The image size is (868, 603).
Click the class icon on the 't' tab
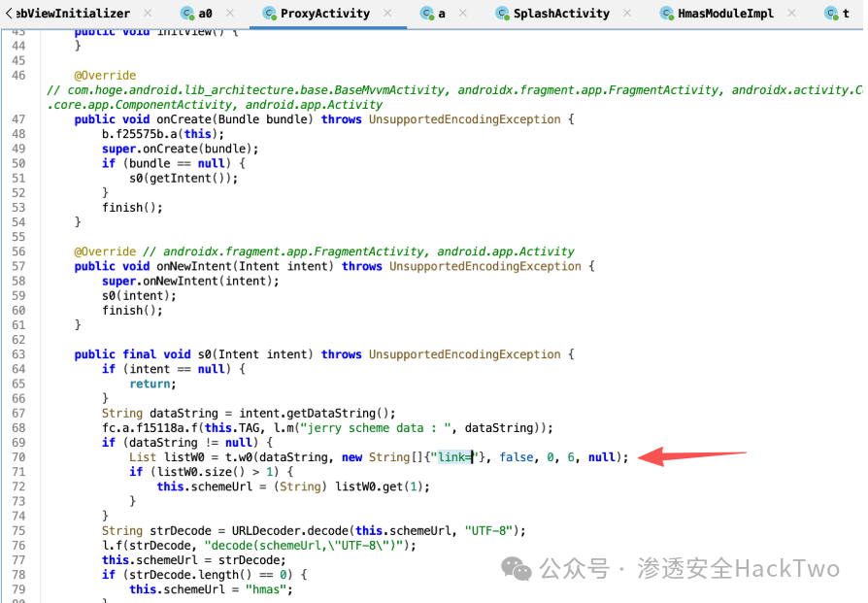click(x=831, y=14)
